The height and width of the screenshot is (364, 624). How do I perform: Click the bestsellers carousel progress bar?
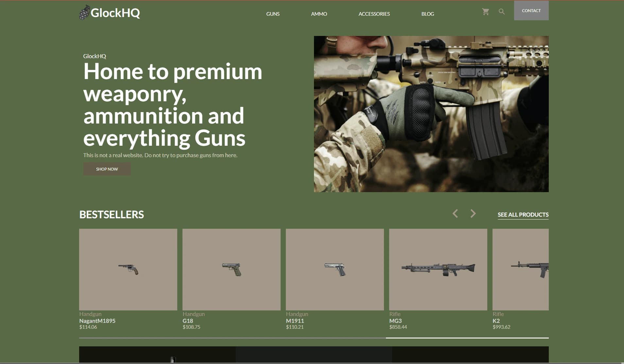[x=314, y=338]
